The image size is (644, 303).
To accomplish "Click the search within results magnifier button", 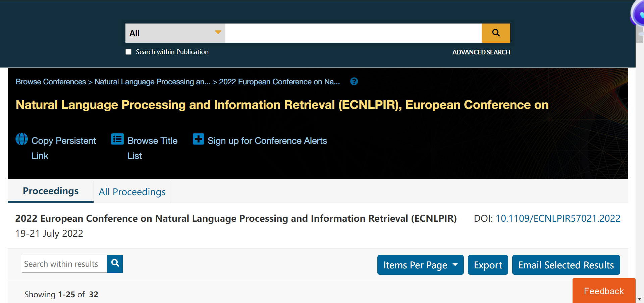I will pyautogui.click(x=115, y=264).
